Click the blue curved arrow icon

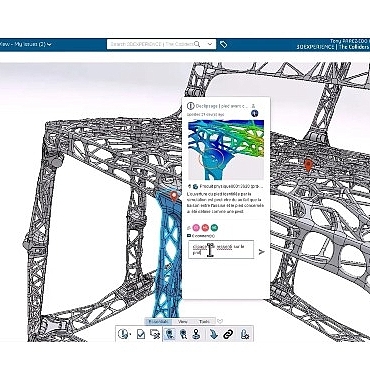(213, 334)
